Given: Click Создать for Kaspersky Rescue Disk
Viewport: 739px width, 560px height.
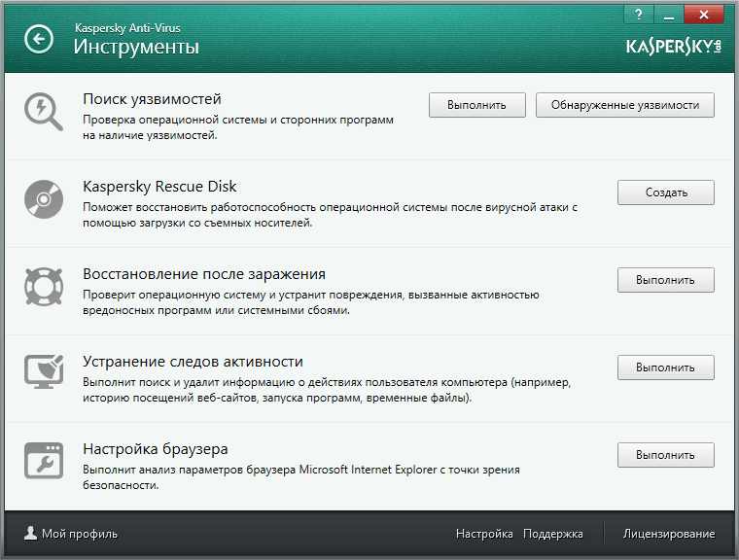Looking at the screenshot, I should point(666,192).
